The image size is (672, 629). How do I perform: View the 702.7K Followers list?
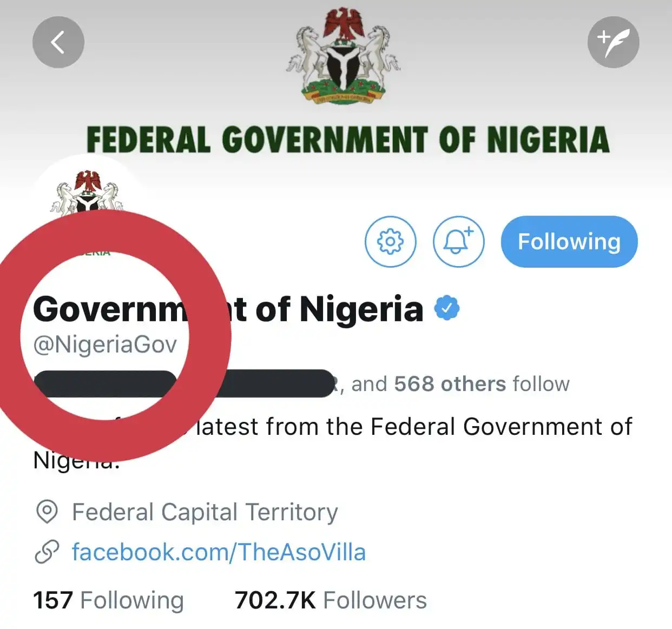pyautogui.click(x=331, y=600)
